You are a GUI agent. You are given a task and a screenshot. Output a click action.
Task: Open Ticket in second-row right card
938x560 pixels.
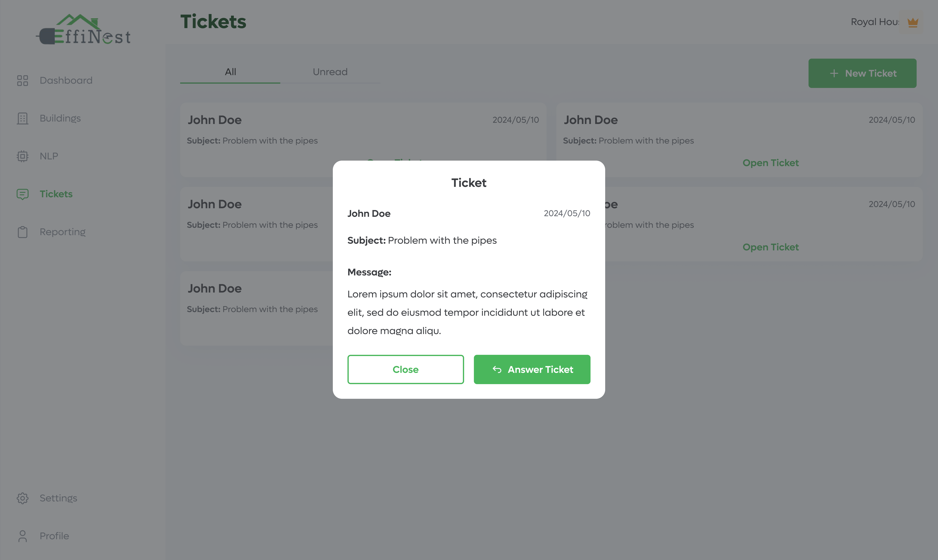pos(770,247)
